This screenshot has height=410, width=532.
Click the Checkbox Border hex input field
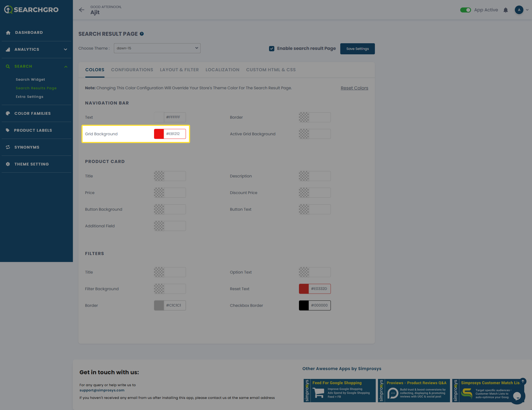[319, 305]
